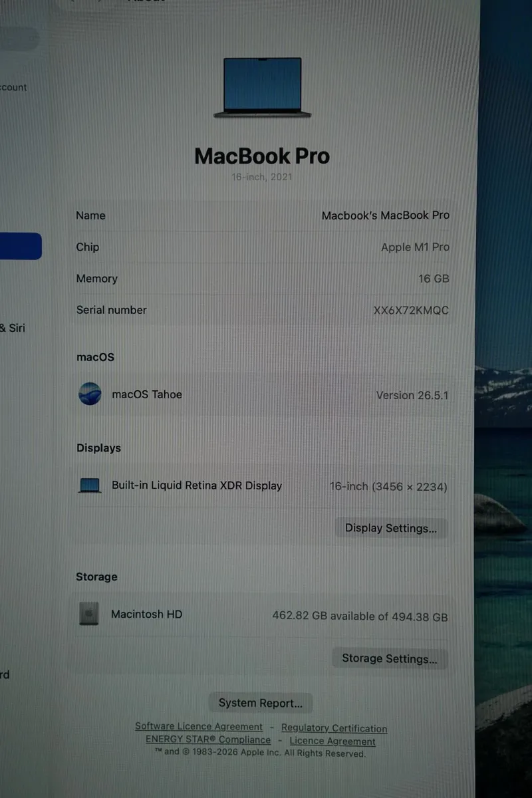Viewport: 532px width, 798px height.
Task: Click the MacBook Pro laptop image
Action: [262, 88]
